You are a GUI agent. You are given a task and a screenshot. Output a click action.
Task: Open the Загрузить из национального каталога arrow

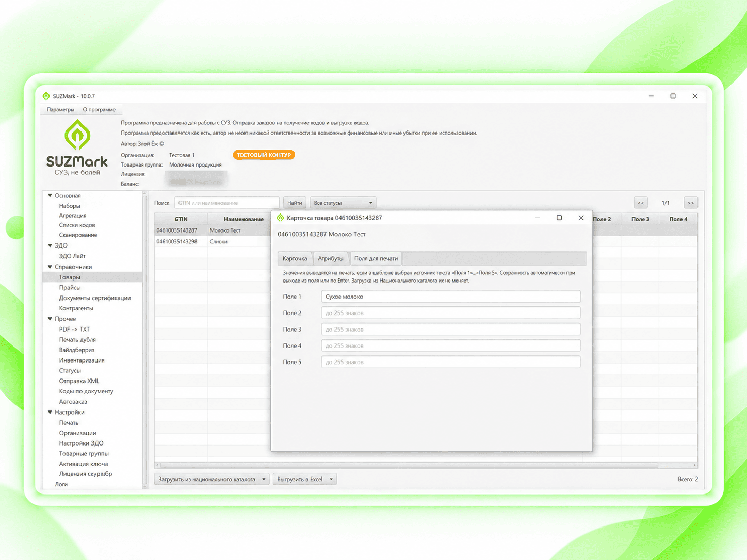tap(264, 479)
